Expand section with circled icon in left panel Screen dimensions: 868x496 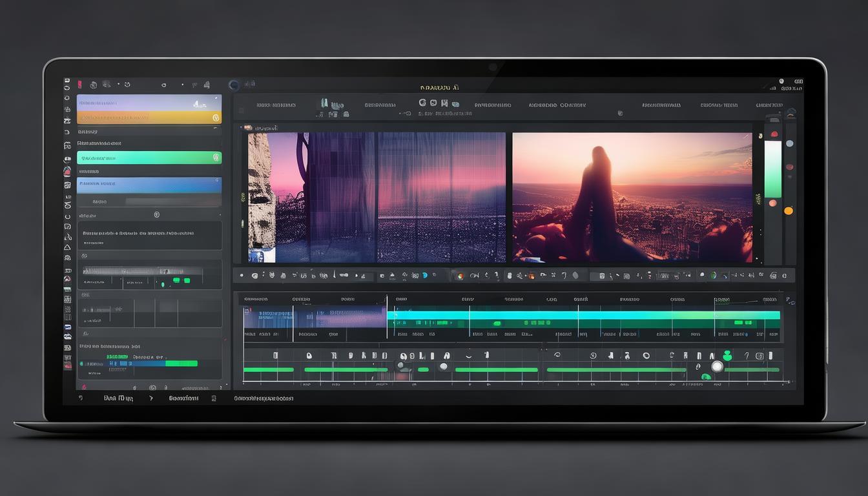point(156,214)
